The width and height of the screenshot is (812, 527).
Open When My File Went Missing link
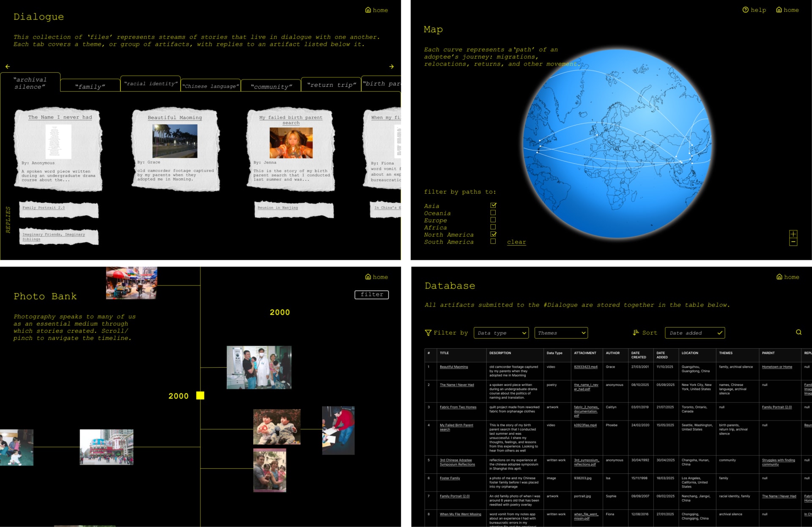[x=460, y=514]
